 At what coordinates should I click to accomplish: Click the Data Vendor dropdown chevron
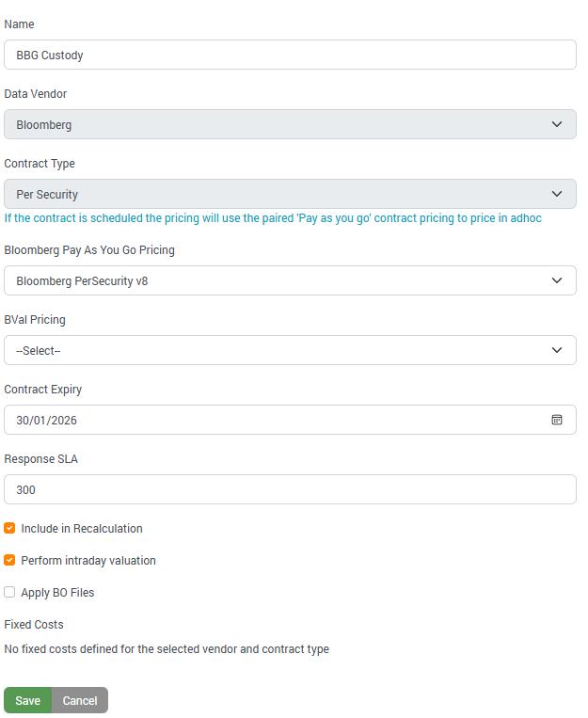click(556, 124)
